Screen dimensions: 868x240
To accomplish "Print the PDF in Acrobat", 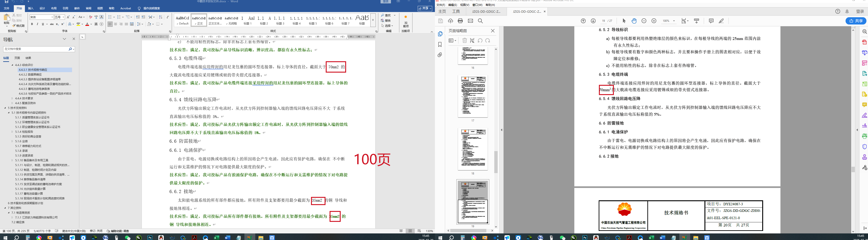I will tap(460, 21).
